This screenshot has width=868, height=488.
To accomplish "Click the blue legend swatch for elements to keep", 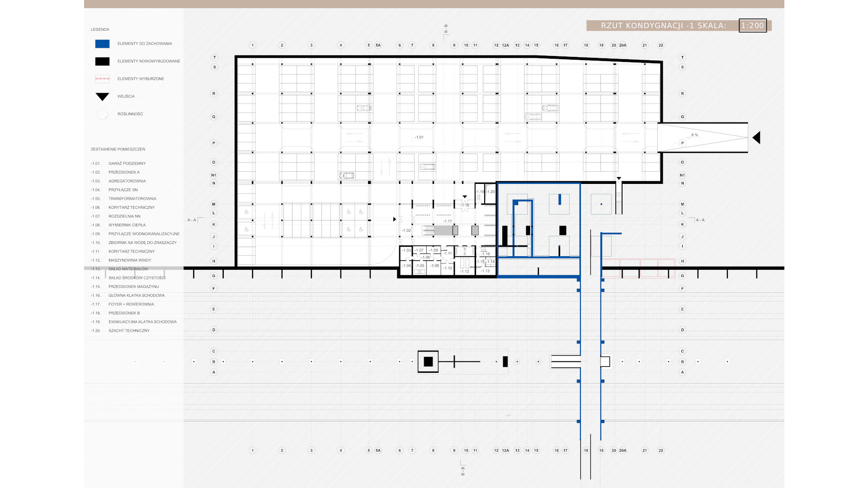I will (x=102, y=44).
